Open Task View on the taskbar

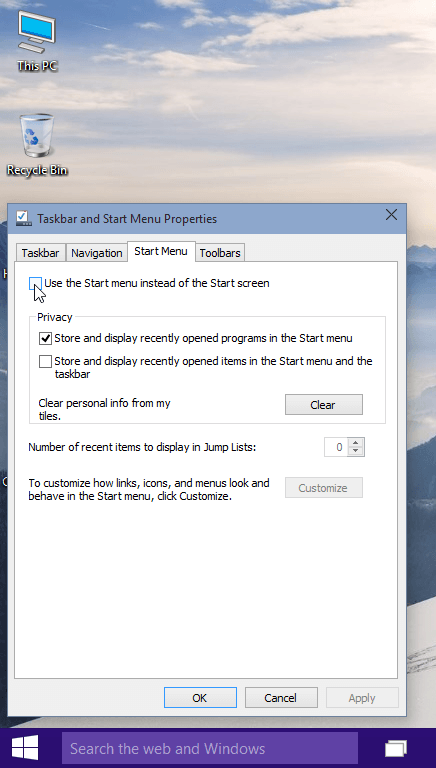click(396, 748)
